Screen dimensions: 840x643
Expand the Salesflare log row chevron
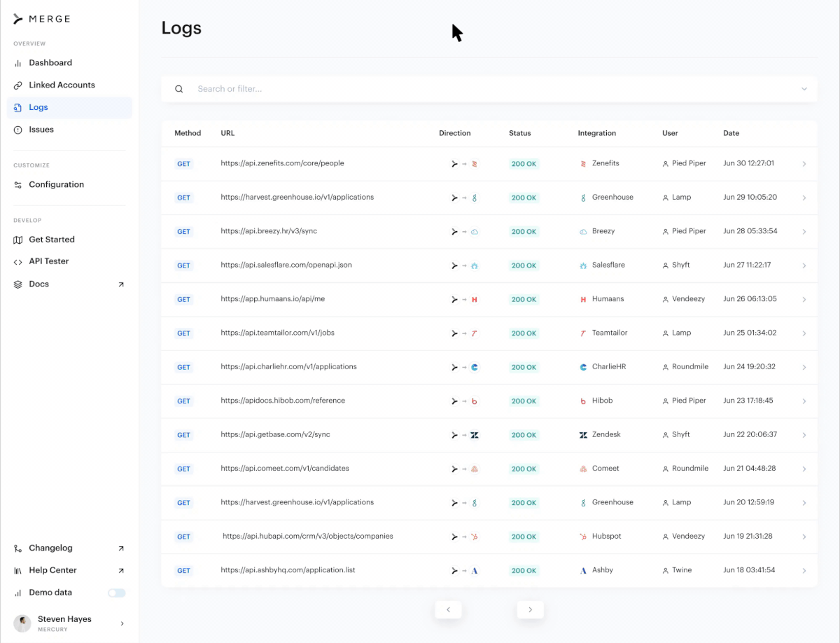(x=804, y=265)
